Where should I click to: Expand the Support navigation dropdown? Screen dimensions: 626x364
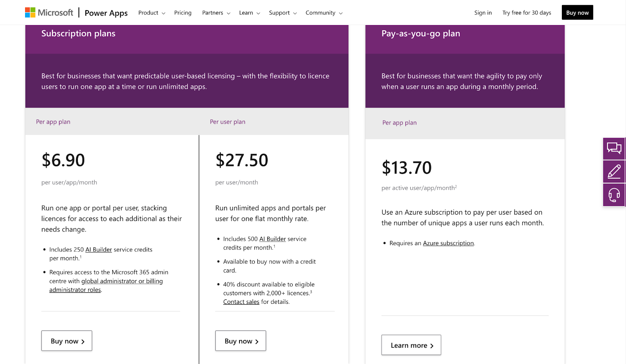point(282,13)
